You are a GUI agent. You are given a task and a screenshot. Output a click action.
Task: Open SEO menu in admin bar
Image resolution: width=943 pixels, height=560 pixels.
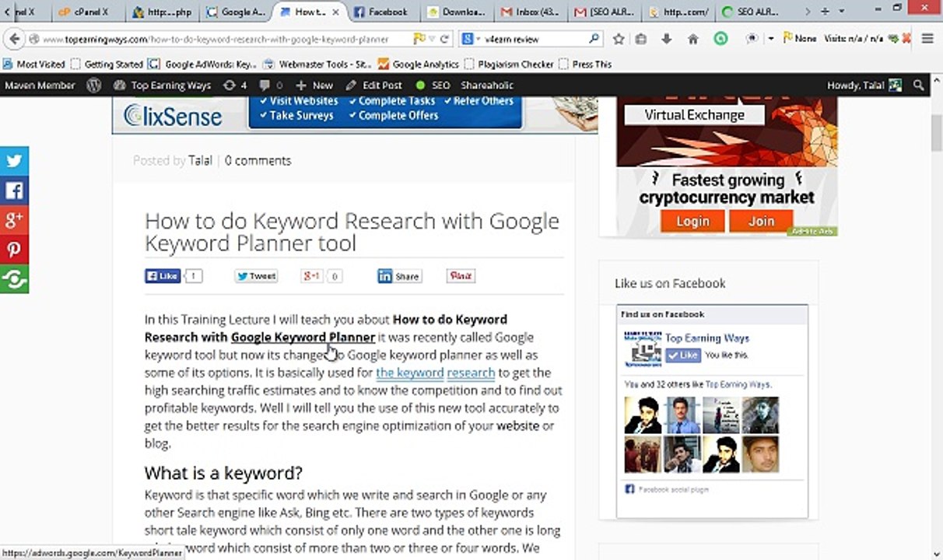(x=433, y=86)
